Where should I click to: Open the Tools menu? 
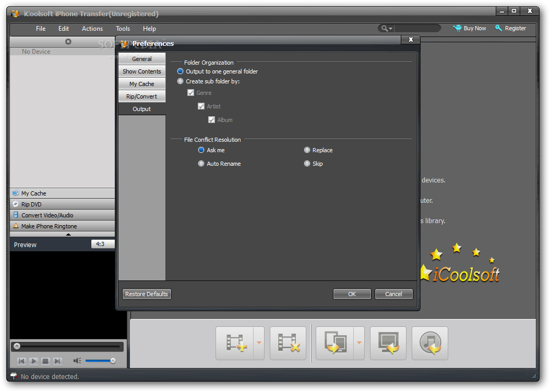[123, 29]
